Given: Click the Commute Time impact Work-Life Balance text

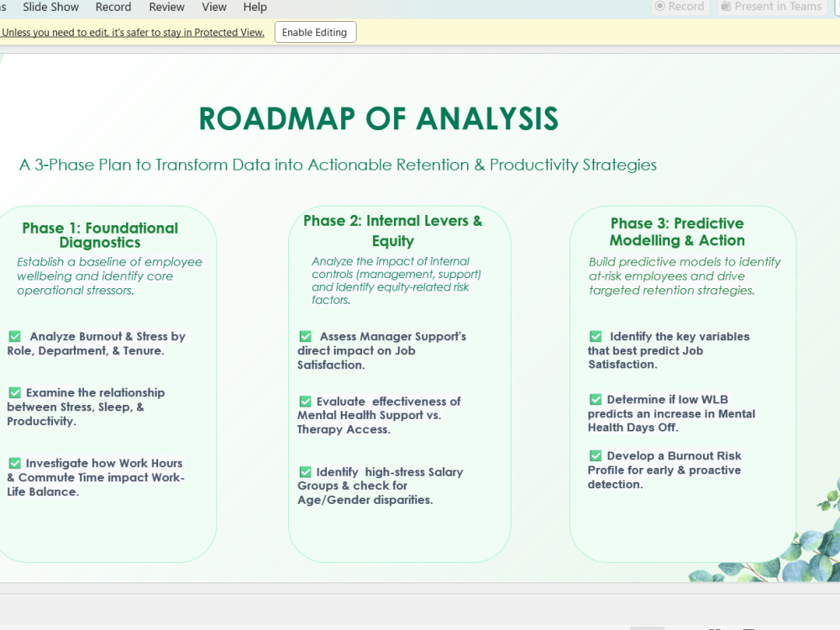Looking at the screenshot, I should tap(96, 485).
